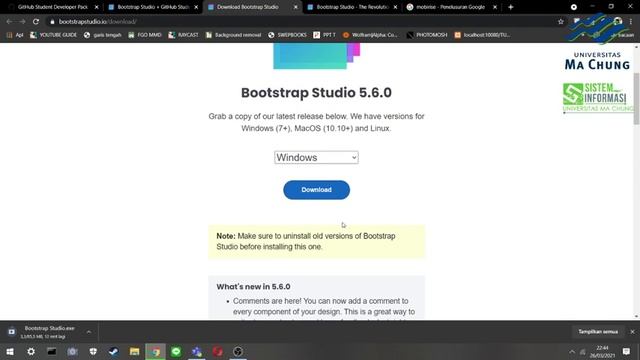This screenshot has height=360, width=640.
Task: Open the PPT T bookmark
Action: click(324, 35)
